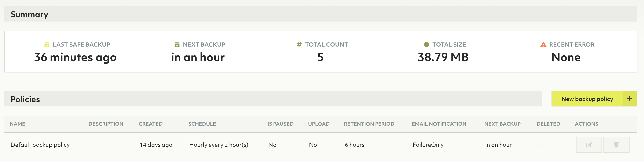Click the trash icon to delete the policy

(616, 145)
